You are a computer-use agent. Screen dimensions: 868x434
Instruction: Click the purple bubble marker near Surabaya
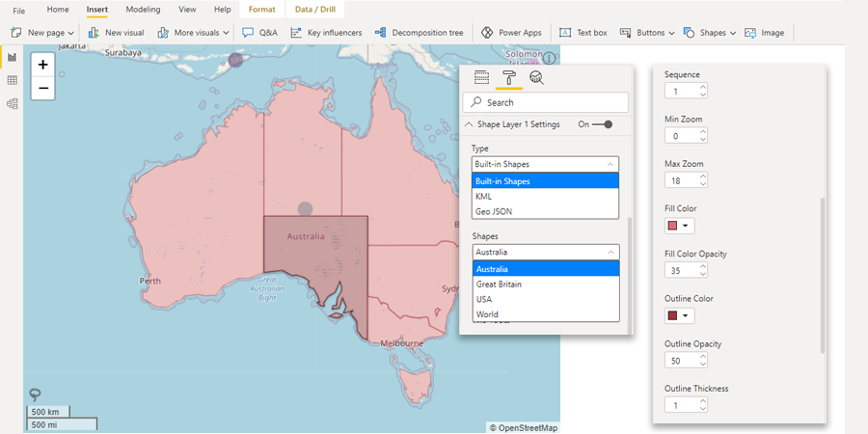point(236,60)
